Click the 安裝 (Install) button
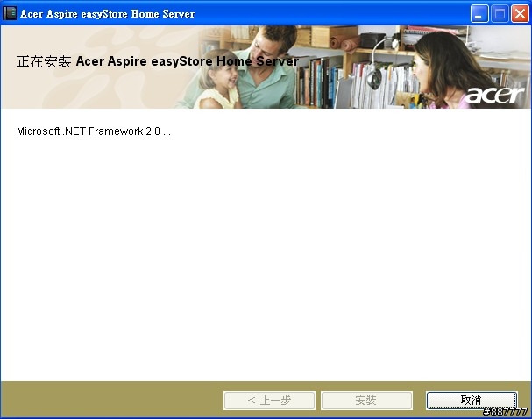The width and height of the screenshot is (532, 419). pos(366,401)
